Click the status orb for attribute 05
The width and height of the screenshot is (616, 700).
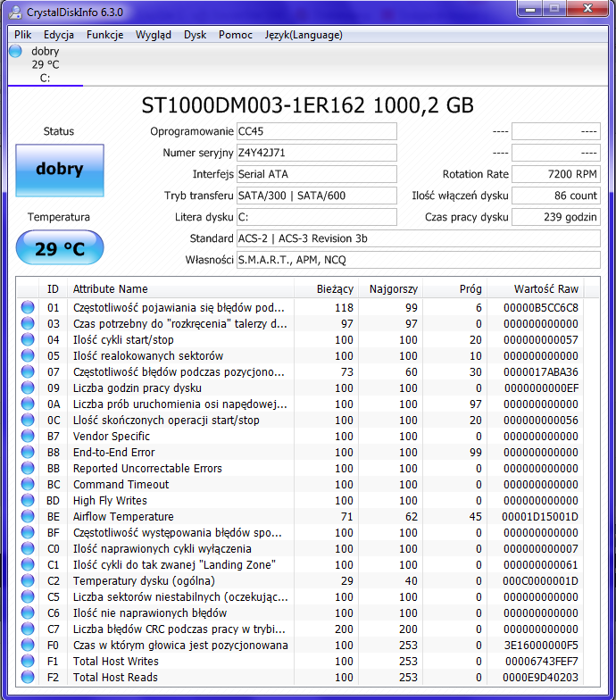28,355
